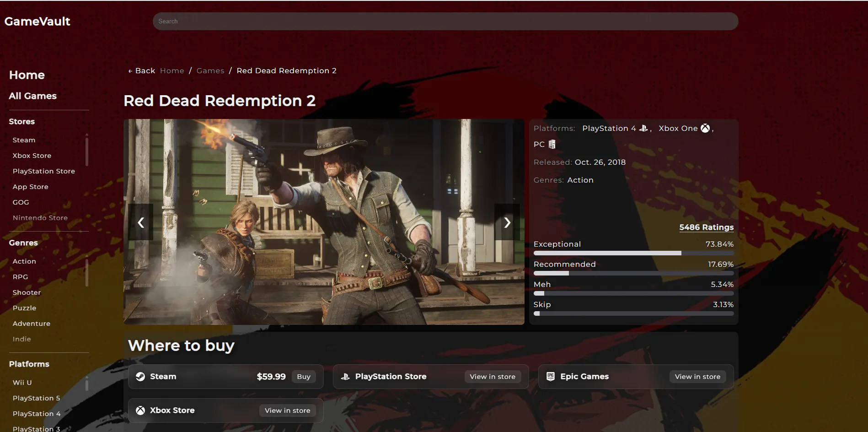Viewport: 868px width, 432px height.
Task: Filter by Puzzle genre
Action: pyautogui.click(x=25, y=308)
